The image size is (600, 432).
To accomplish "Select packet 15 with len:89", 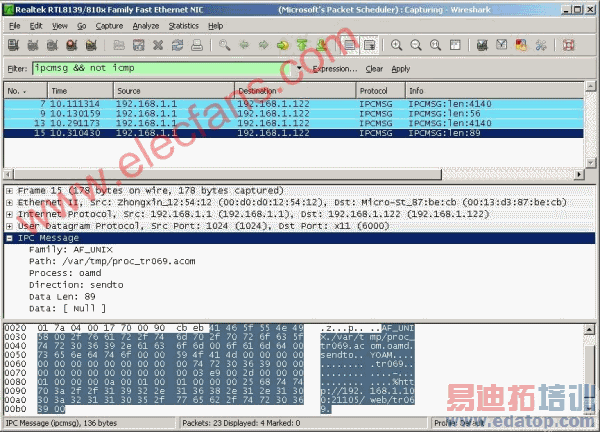I will pyautogui.click(x=293, y=133).
